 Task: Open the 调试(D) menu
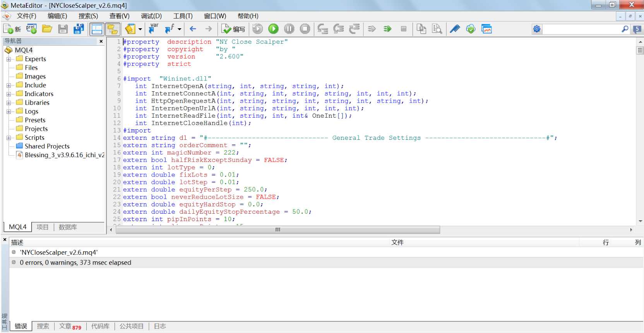151,16
